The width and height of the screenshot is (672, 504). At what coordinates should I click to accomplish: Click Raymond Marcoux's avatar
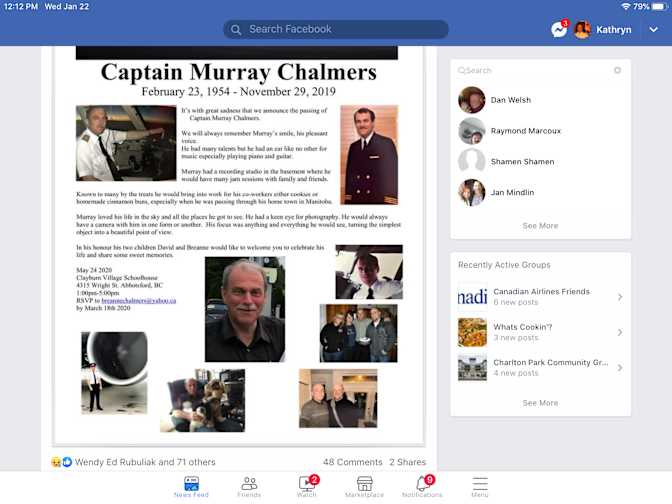coord(471,131)
